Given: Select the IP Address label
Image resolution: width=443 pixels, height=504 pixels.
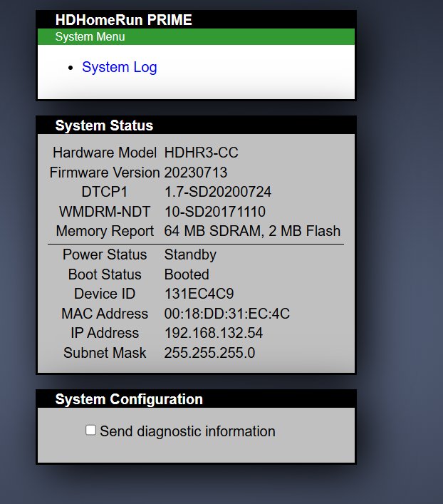Looking at the screenshot, I should [x=105, y=333].
